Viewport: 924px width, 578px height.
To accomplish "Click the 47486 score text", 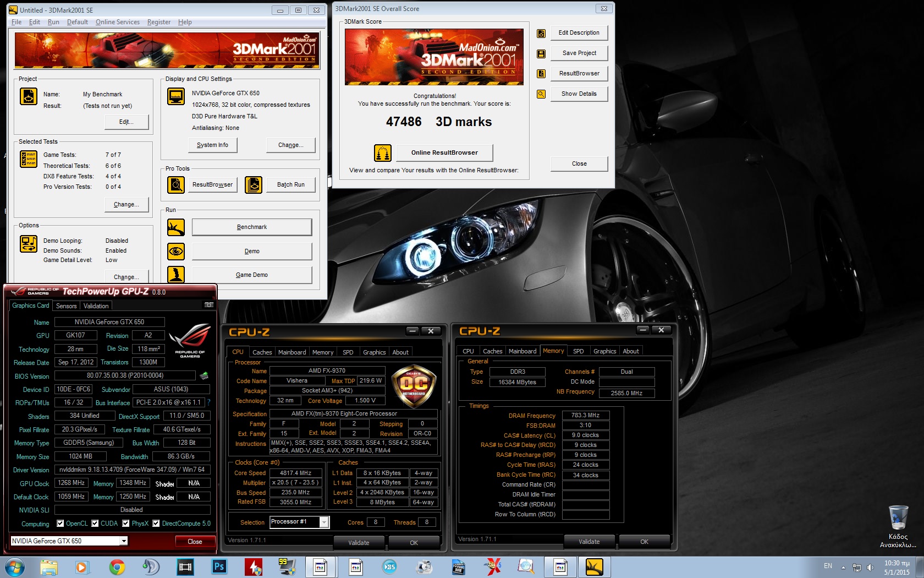I will [404, 122].
